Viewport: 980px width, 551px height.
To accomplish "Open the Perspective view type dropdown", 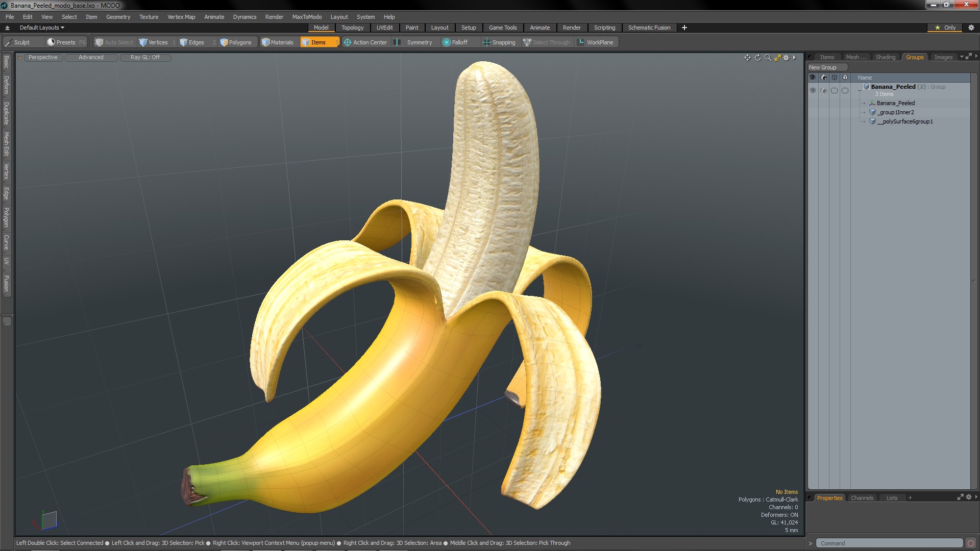I will tap(43, 58).
